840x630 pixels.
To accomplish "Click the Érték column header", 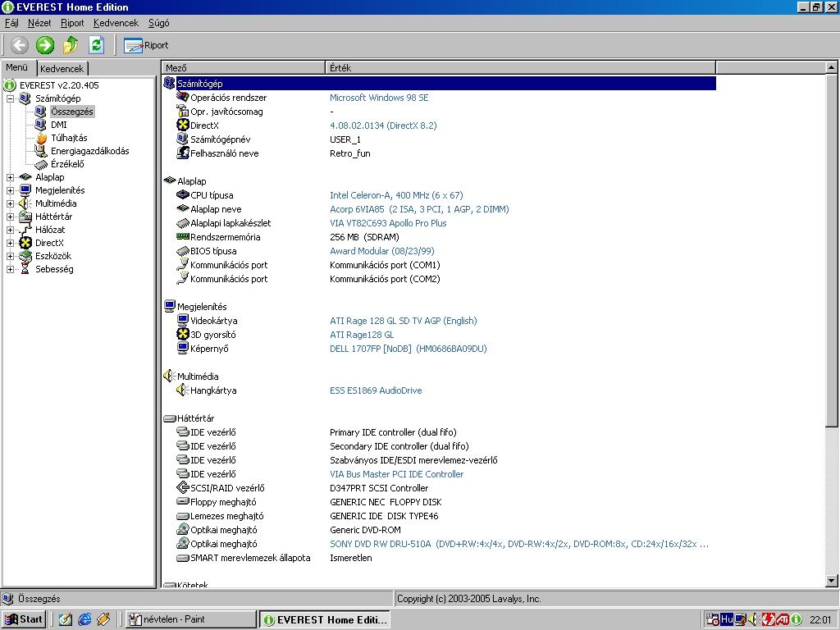I will [x=521, y=67].
